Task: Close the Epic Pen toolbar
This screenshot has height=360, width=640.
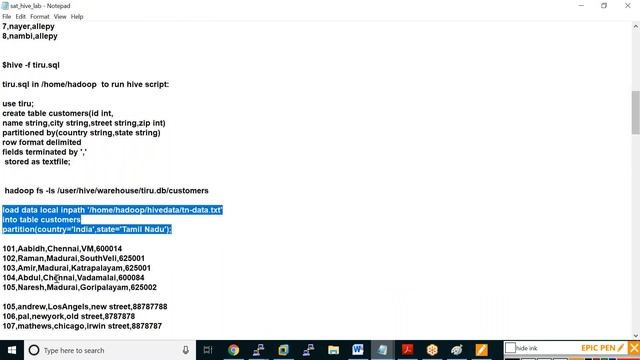Action: [634, 348]
